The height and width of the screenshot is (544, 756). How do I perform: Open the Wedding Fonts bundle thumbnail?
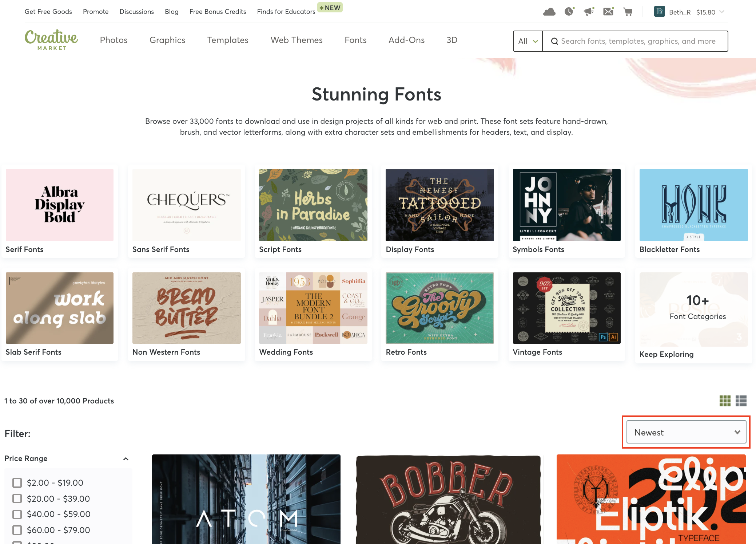(x=313, y=308)
